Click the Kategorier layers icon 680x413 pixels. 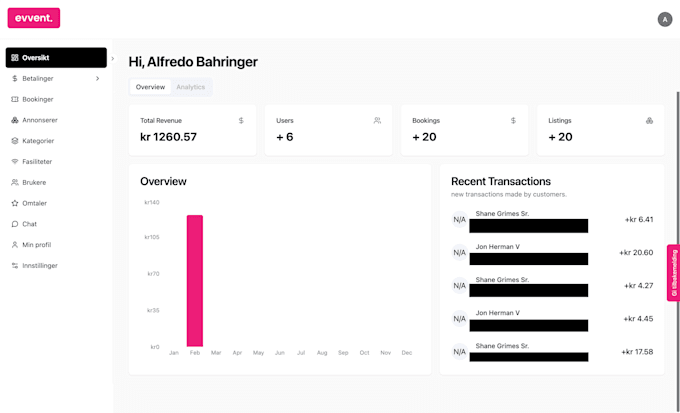click(x=14, y=141)
